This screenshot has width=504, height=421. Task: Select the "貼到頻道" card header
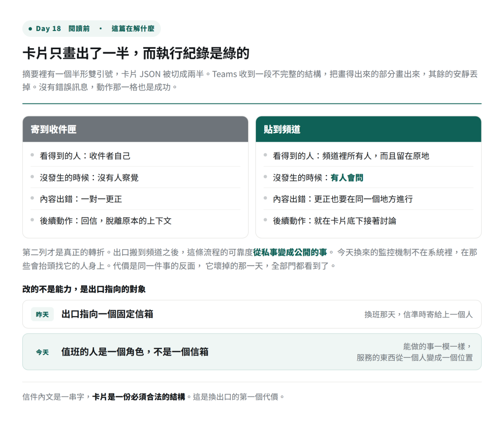coord(368,129)
